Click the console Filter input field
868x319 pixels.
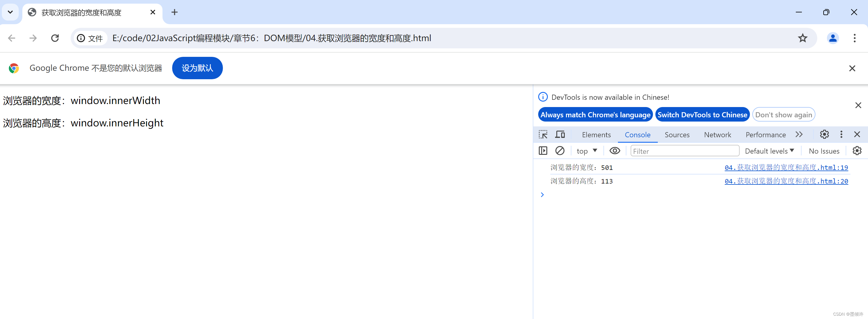point(684,151)
